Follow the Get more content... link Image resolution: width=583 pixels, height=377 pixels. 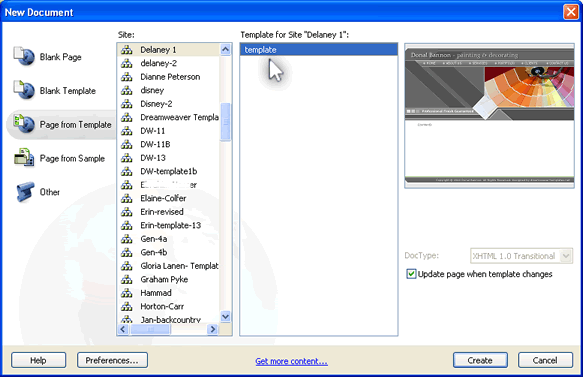292,361
